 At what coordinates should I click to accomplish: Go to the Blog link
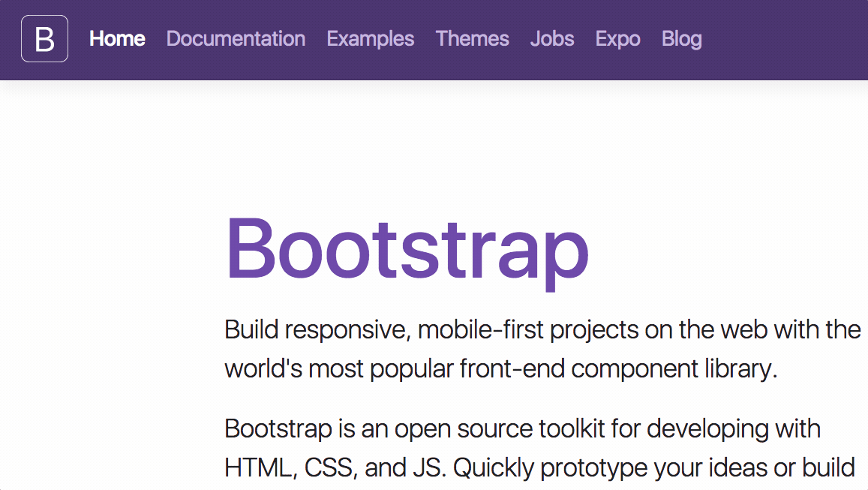point(681,39)
